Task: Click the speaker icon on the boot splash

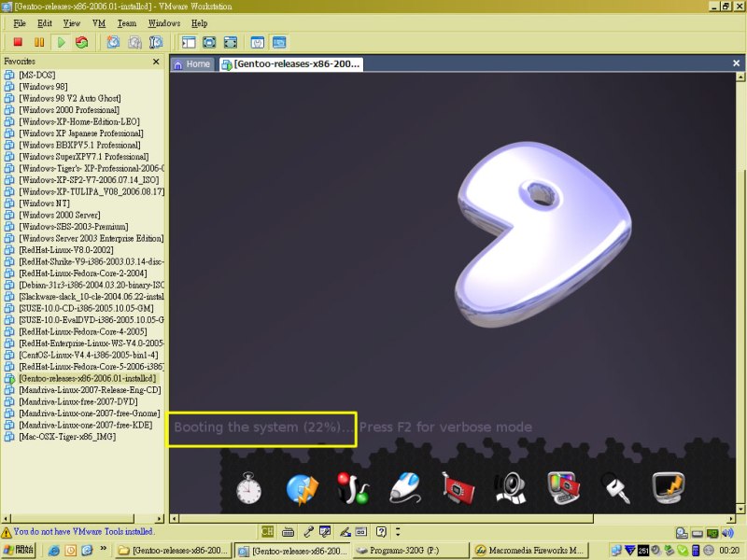Action: coord(510,488)
